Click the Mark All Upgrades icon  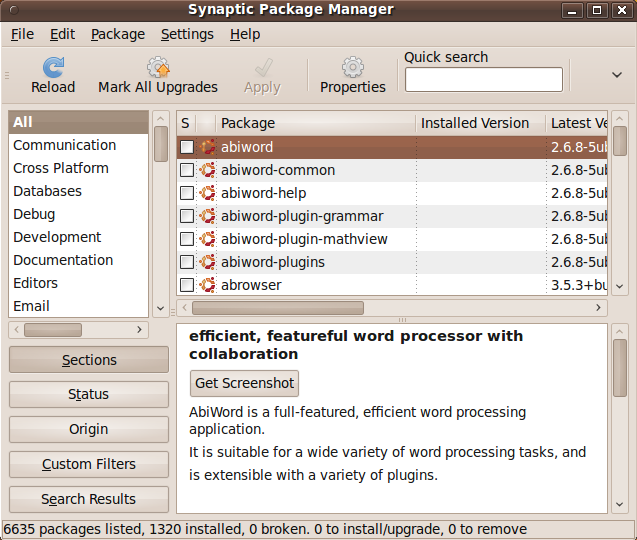[x=158, y=67]
